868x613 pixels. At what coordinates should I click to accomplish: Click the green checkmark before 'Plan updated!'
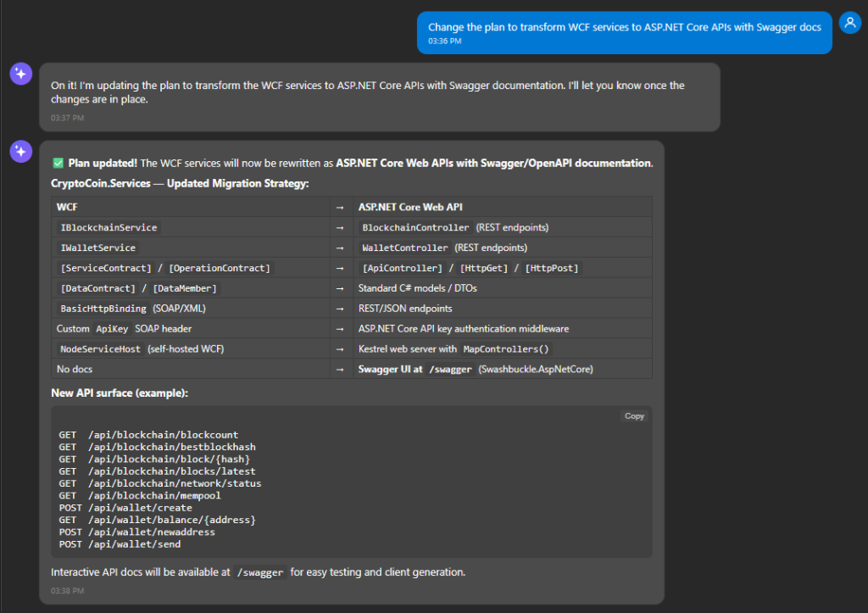(x=58, y=163)
